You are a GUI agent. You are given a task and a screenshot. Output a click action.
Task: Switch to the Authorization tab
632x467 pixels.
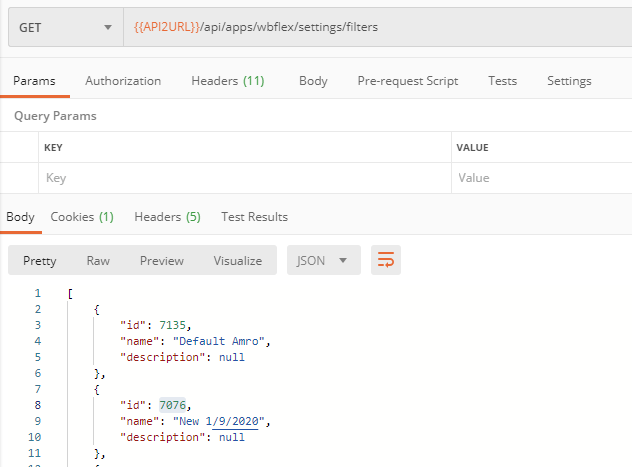coord(123,81)
